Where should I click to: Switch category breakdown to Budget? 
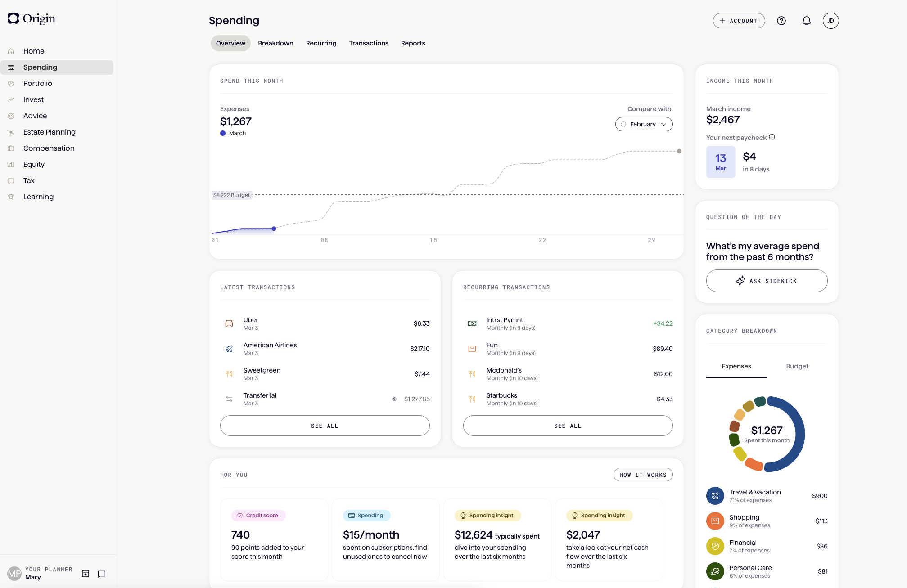pyautogui.click(x=797, y=366)
